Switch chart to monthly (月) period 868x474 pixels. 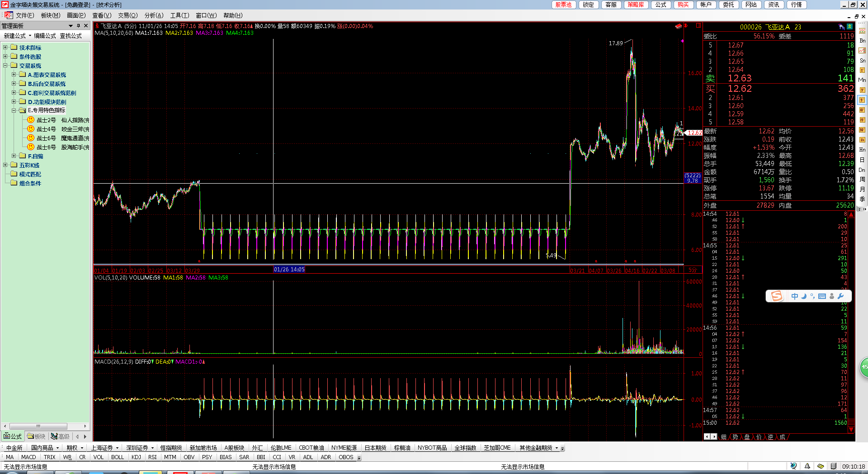(862, 189)
